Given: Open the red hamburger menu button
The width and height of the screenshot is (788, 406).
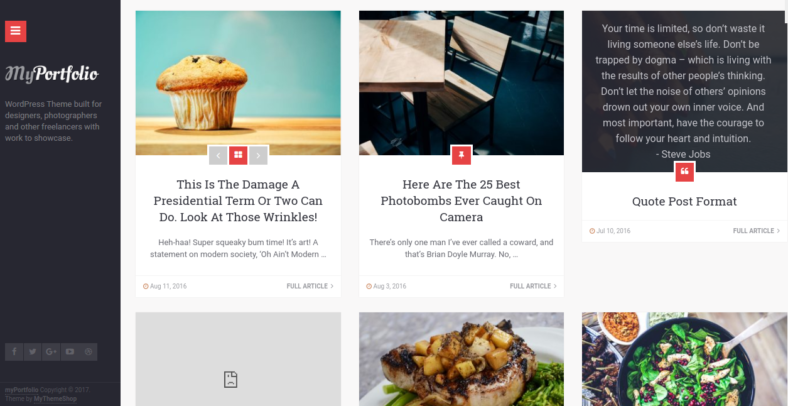Looking at the screenshot, I should coord(16,31).
